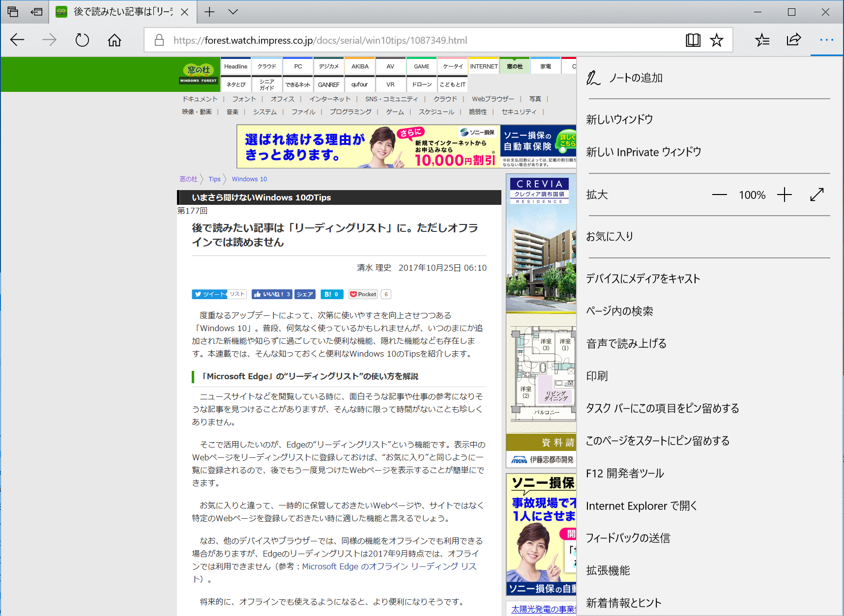This screenshot has height=616, width=844.
Task: Save the article to Pocket
Action: (363, 294)
